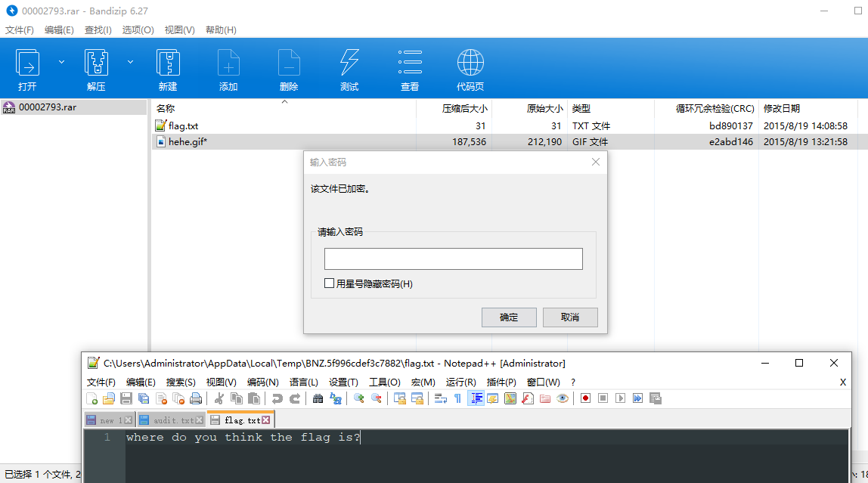Open Find dialog via Notepad++ binoculars icon
The image size is (868, 483).
pyautogui.click(x=320, y=398)
